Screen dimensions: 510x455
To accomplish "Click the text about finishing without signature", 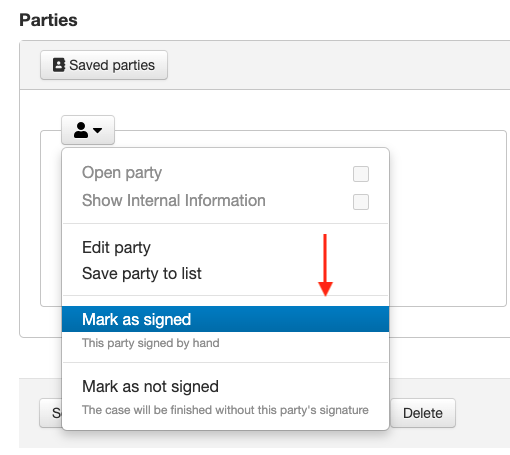I will tap(225, 410).
